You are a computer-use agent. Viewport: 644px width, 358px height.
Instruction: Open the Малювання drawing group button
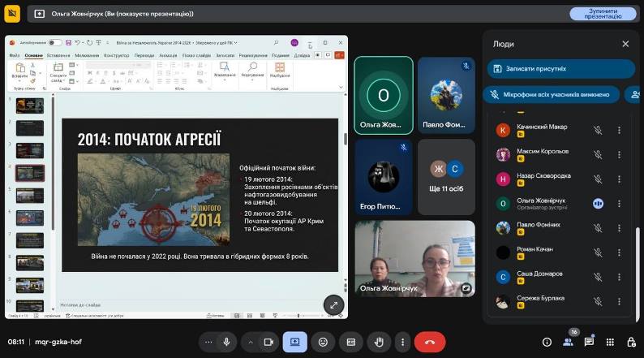point(225,69)
